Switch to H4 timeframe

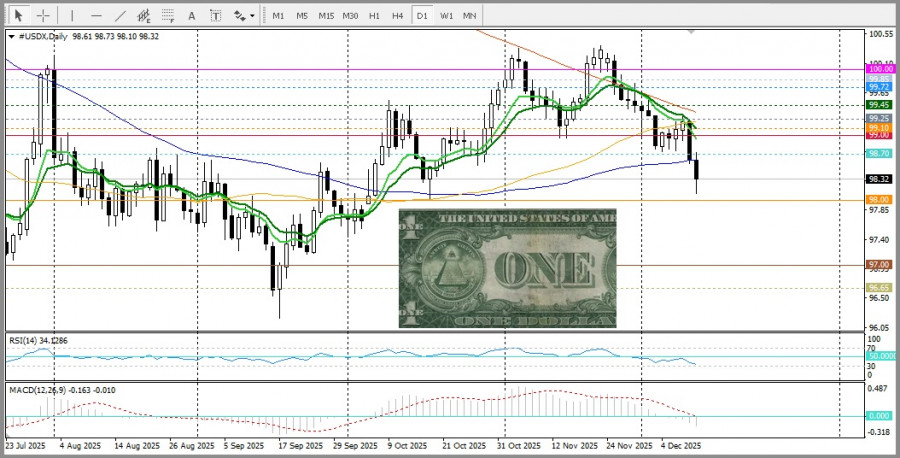398,15
